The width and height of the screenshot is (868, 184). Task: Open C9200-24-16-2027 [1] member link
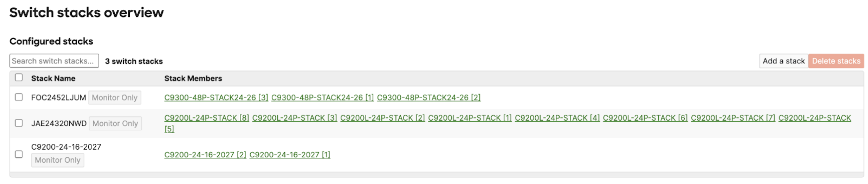tap(290, 155)
